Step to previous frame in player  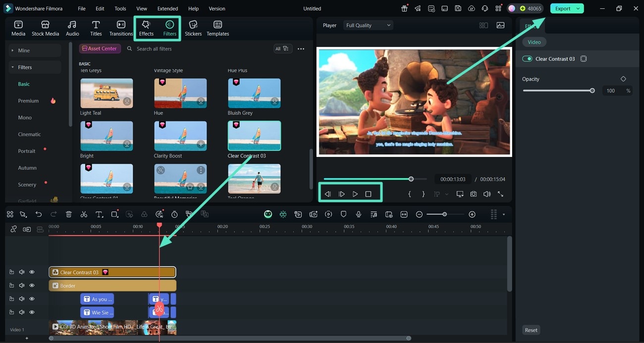[x=327, y=194]
